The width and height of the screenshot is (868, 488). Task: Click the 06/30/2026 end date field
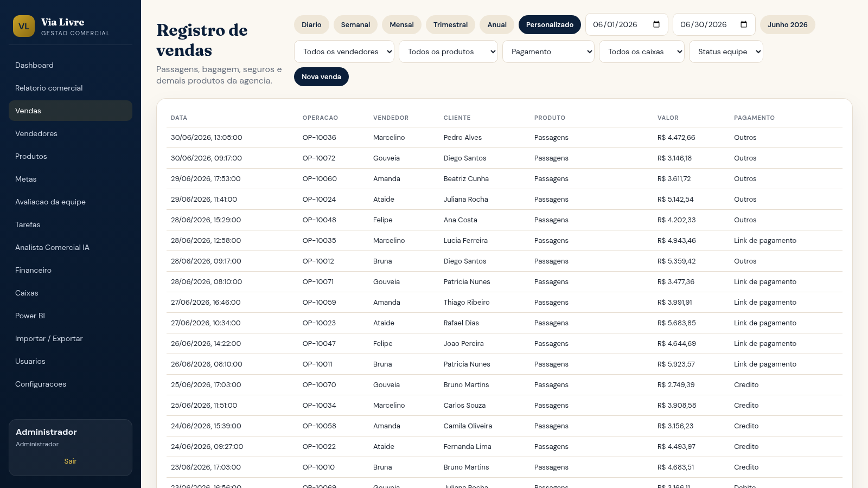pyautogui.click(x=714, y=24)
